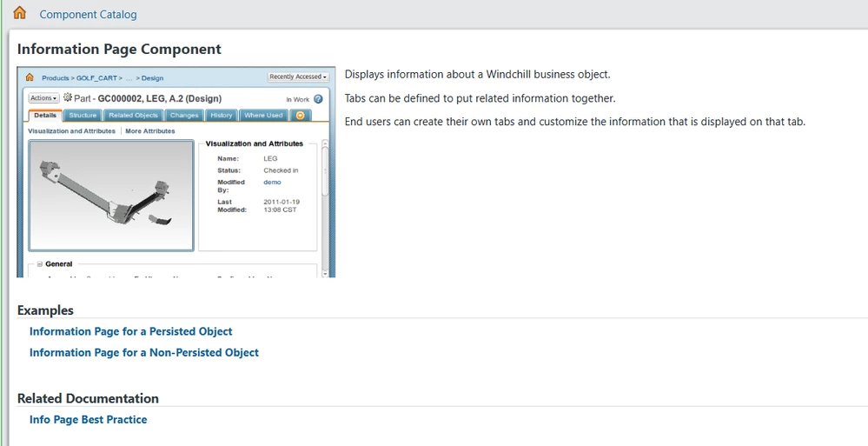Open the Changes tab
Image resolution: width=868 pixels, height=446 pixels.
point(184,116)
